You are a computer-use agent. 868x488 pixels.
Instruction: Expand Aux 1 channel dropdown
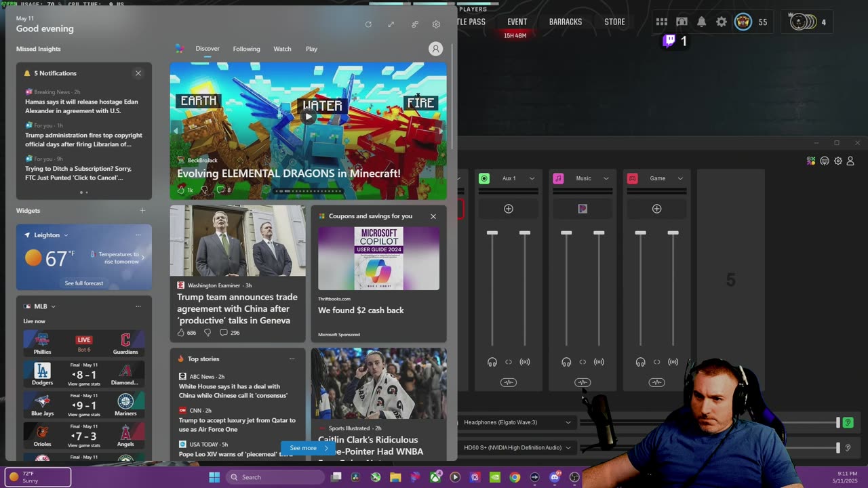tap(532, 178)
